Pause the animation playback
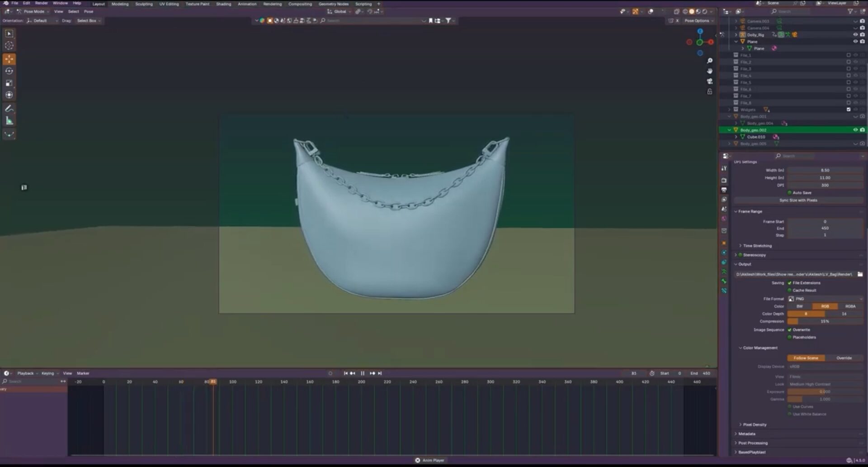 click(363, 373)
